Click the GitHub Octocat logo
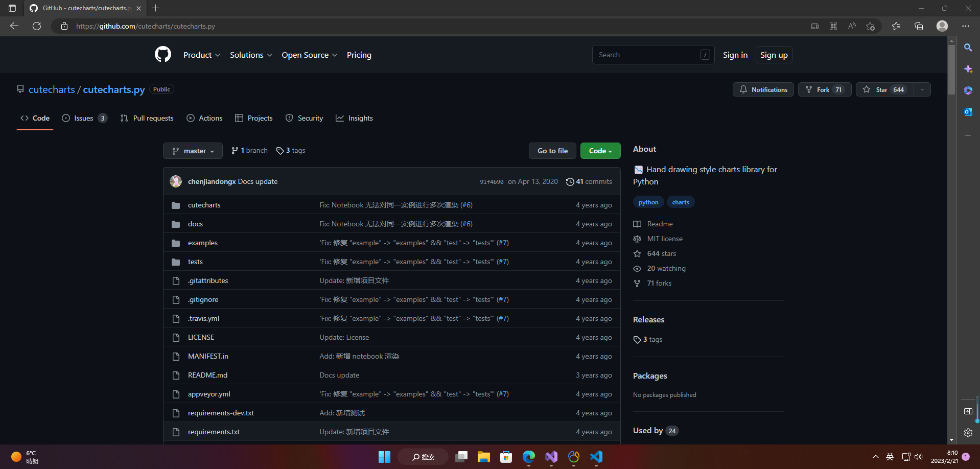Image resolution: width=980 pixels, height=469 pixels. (163, 54)
